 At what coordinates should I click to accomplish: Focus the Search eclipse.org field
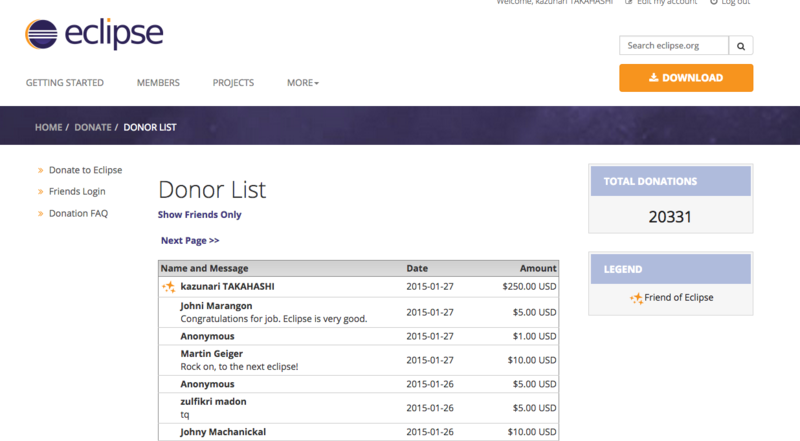(x=674, y=46)
